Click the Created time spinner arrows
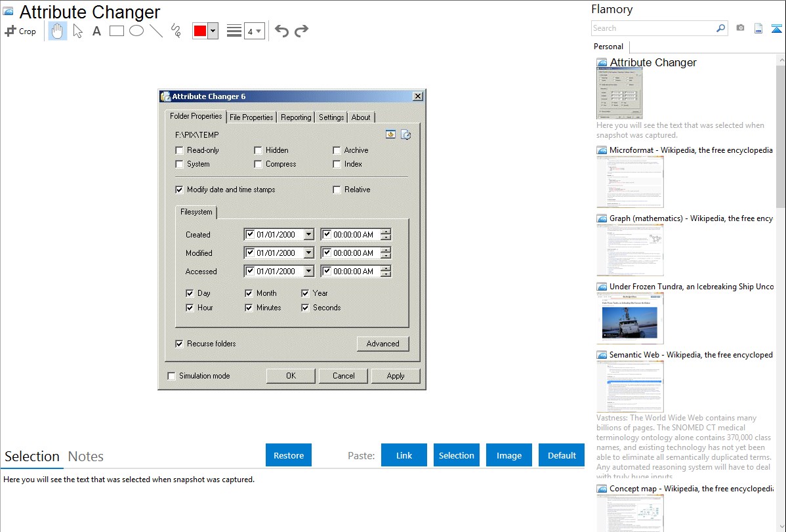Image resolution: width=786 pixels, height=532 pixels. click(386, 234)
